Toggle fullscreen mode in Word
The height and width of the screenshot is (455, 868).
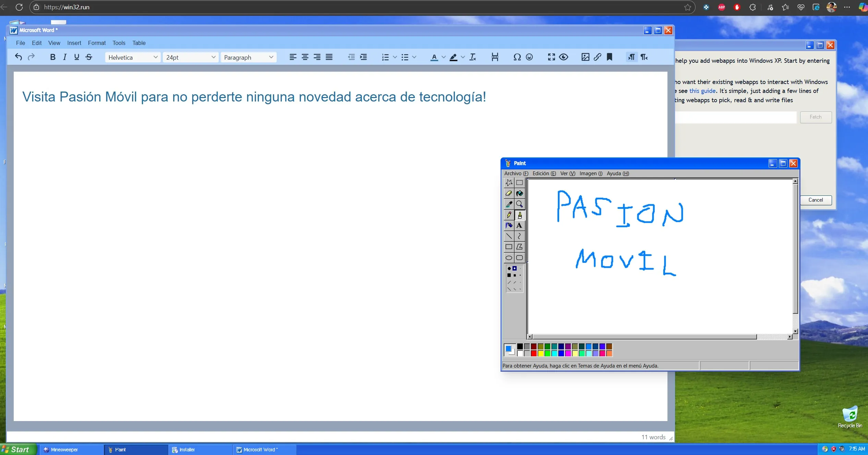[x=551, y=57]
